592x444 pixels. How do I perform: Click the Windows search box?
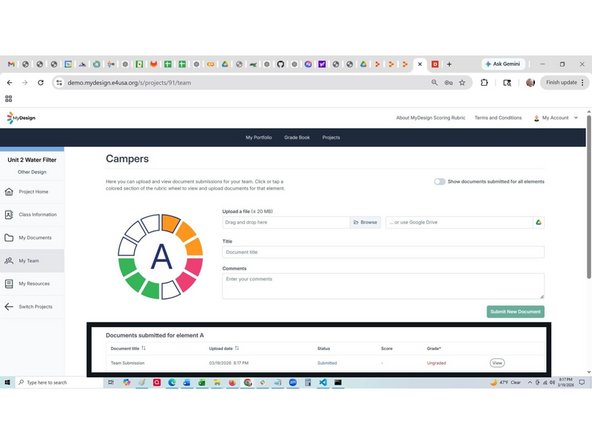(x=59, y=382)
